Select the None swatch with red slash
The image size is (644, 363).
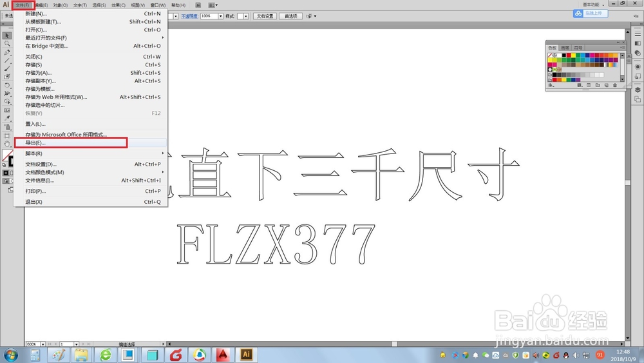pyautogui.click(x=550, y=55)
